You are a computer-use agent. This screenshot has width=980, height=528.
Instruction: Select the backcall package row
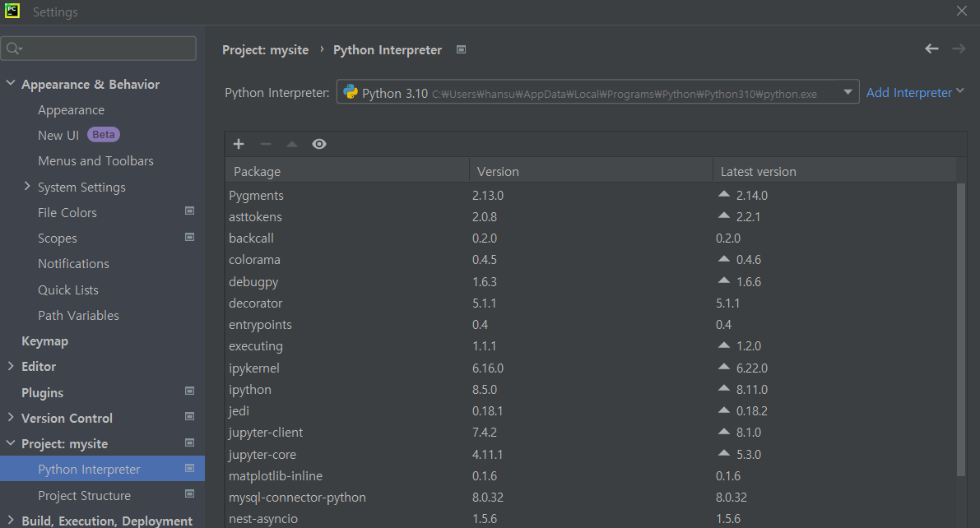591,238
